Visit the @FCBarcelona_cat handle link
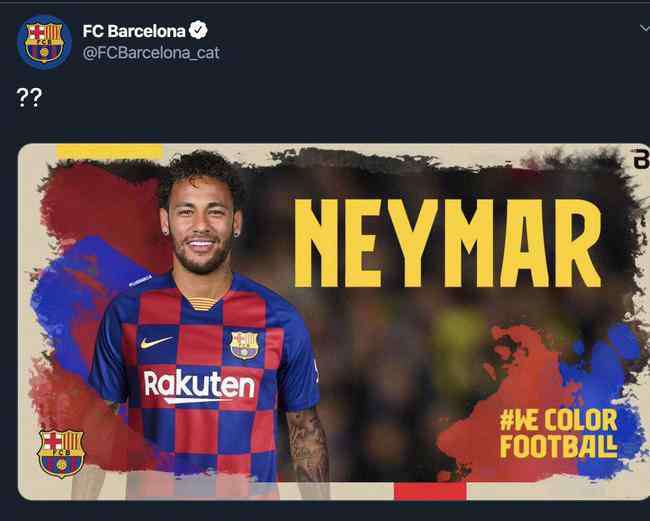Image resolution: width=650 pixels, height=521 pixels. click(x=151, y=53)
